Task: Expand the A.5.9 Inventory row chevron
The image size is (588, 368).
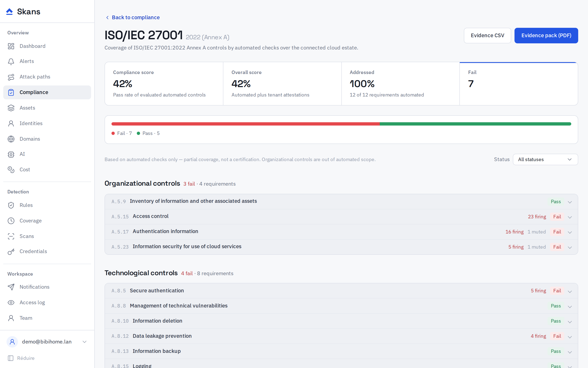Action: 570,202
